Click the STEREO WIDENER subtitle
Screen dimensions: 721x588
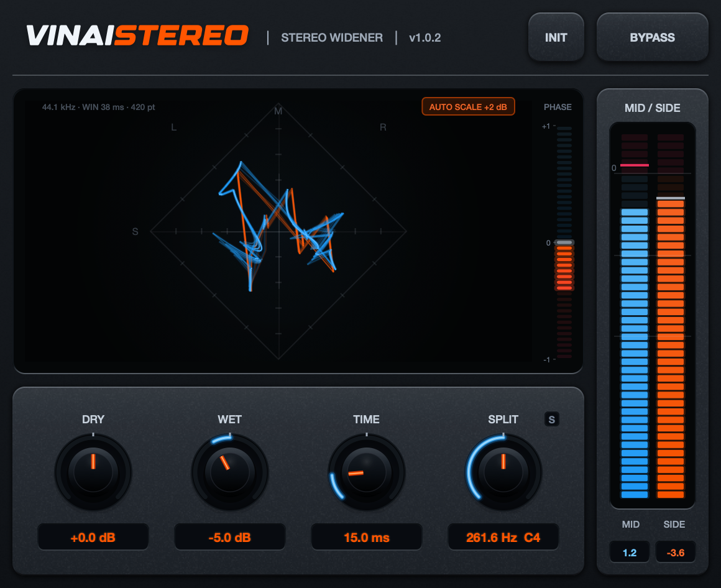click(332, 38)
